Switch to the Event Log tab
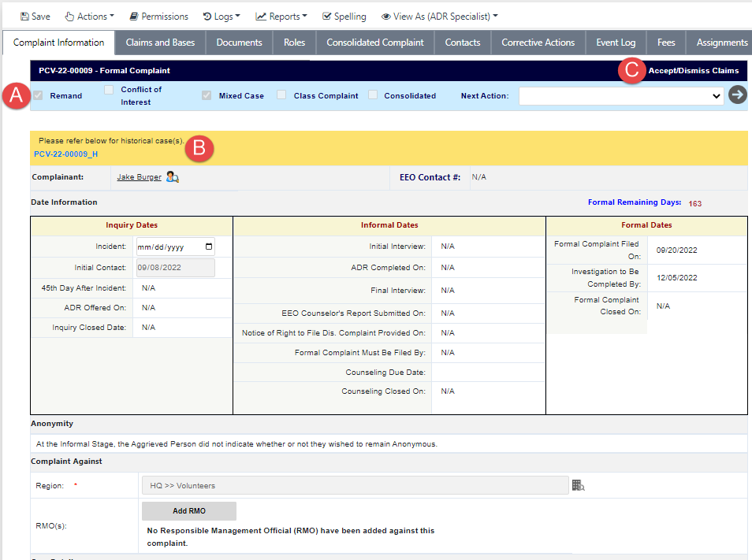 (616, 43)
